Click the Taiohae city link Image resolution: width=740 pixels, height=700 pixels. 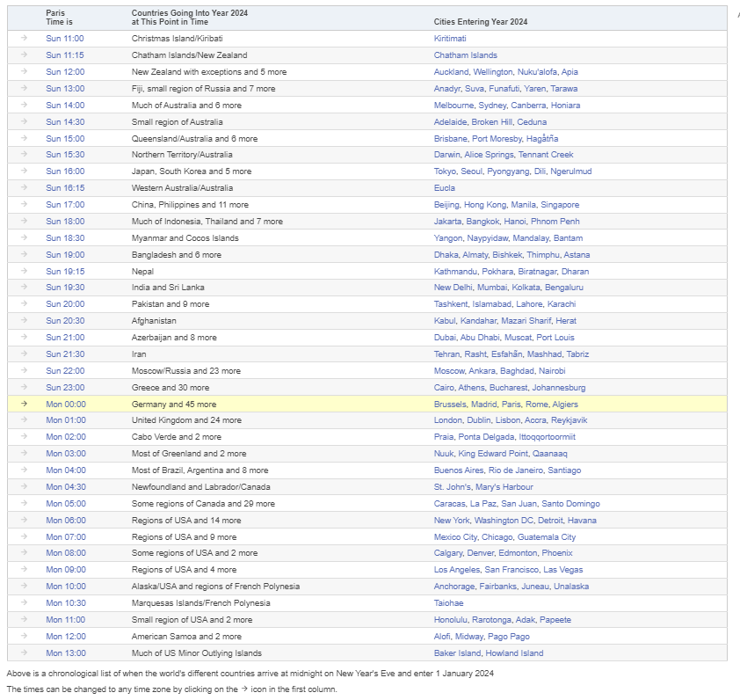(449, 602)
